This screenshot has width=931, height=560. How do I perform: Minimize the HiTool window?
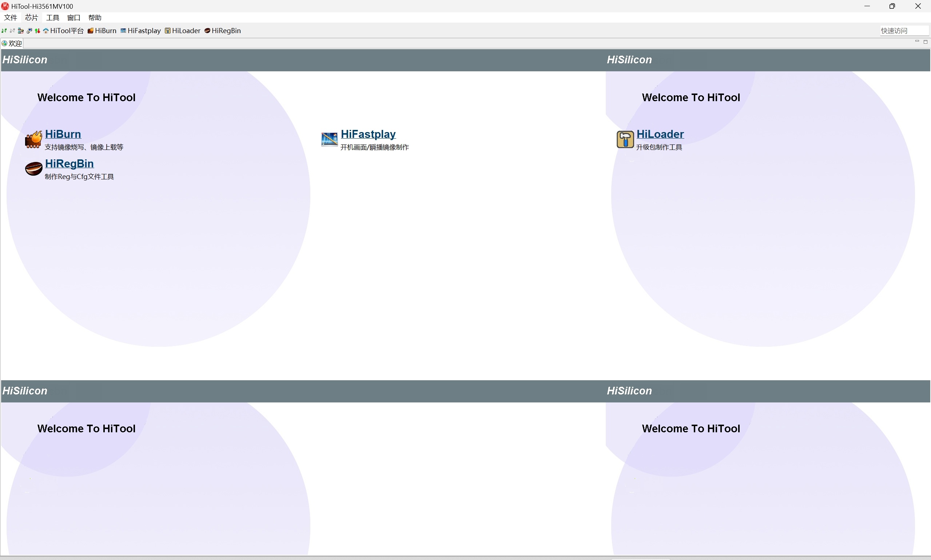(867, 6)
